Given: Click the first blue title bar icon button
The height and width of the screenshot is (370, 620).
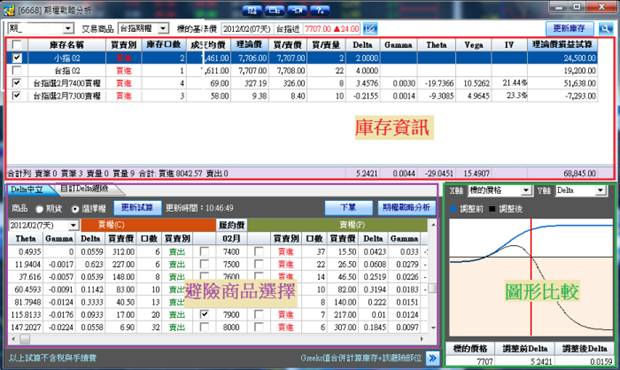Looking at the screenshot, I should (252, 10).
